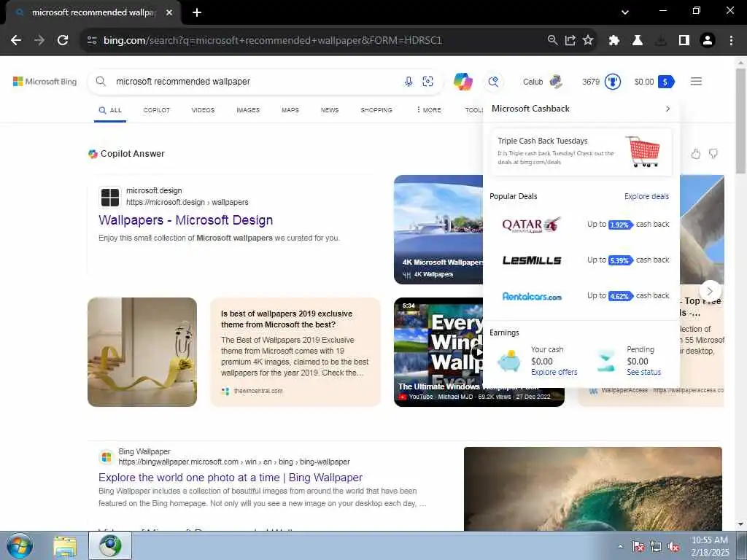Open Explore the world Bing Wallpaper link
Screen dimensions: 747x560
click(x=231, y=478)
